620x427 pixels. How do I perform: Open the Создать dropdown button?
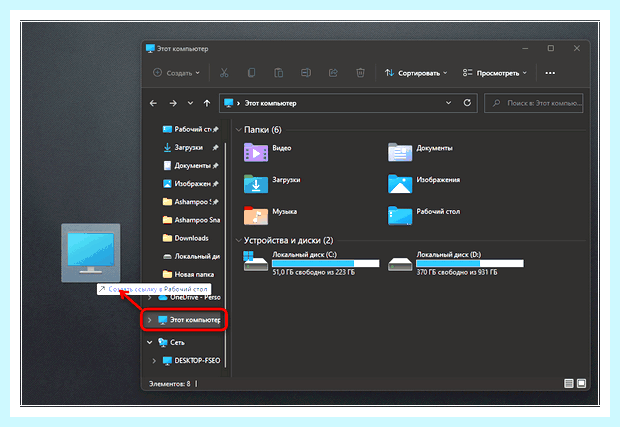pyautogui.click(x=176, y=73)
